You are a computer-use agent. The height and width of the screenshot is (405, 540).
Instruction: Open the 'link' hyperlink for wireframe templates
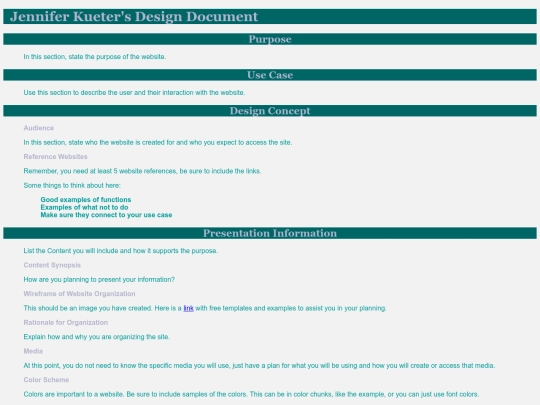(188, 308)
